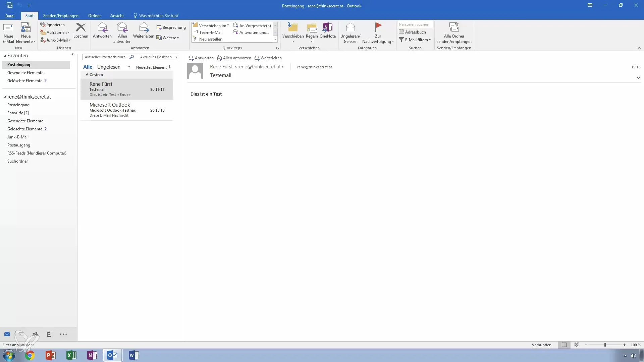Image resolution: width=644 pixels, height=362 pixels.
Task: Switch to Normal view in status bar
Action: point(564,345)
